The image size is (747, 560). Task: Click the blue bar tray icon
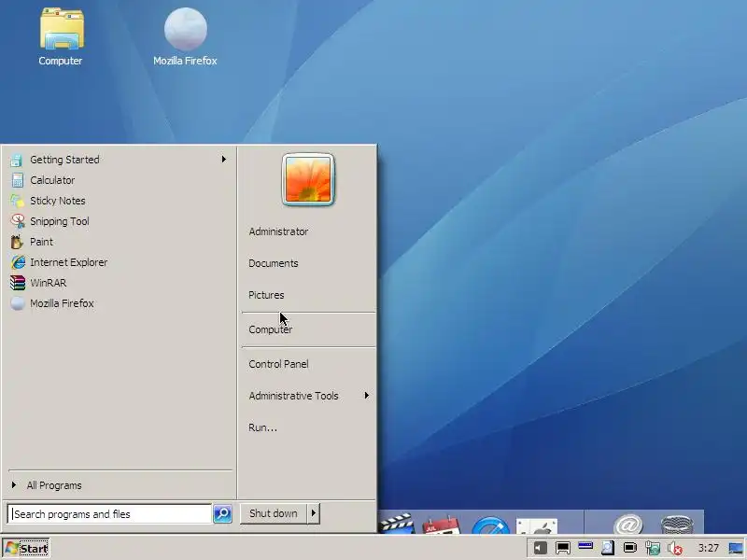[585, 545]
